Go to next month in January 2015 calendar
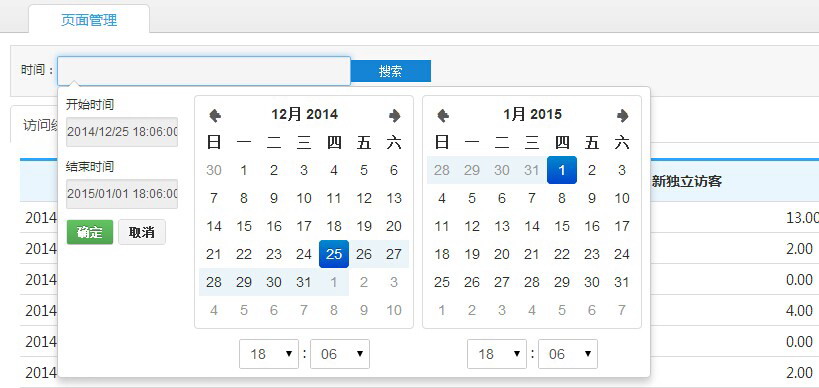Viewport: 819px width, 388px height. 623,115
